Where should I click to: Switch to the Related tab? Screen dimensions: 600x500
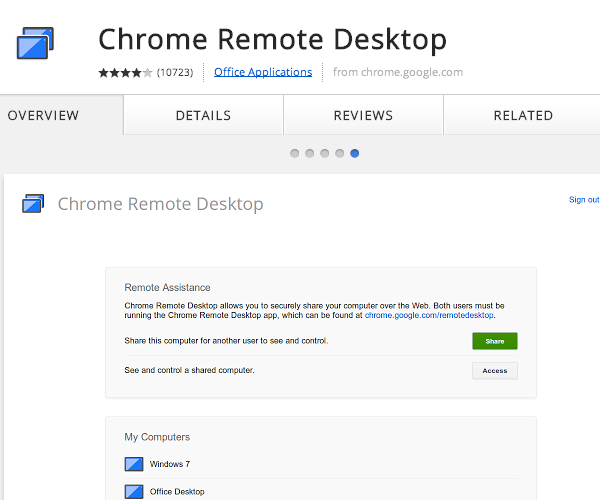523,115
